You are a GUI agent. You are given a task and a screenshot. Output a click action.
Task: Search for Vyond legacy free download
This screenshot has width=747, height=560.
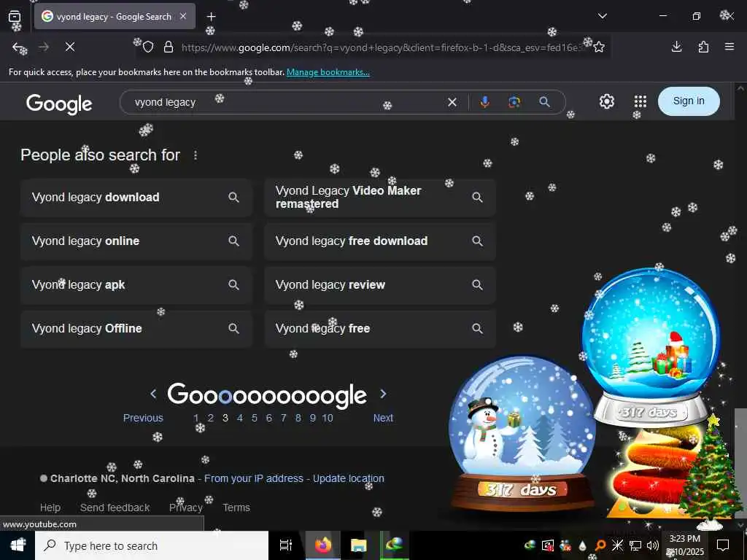[379, 241]
